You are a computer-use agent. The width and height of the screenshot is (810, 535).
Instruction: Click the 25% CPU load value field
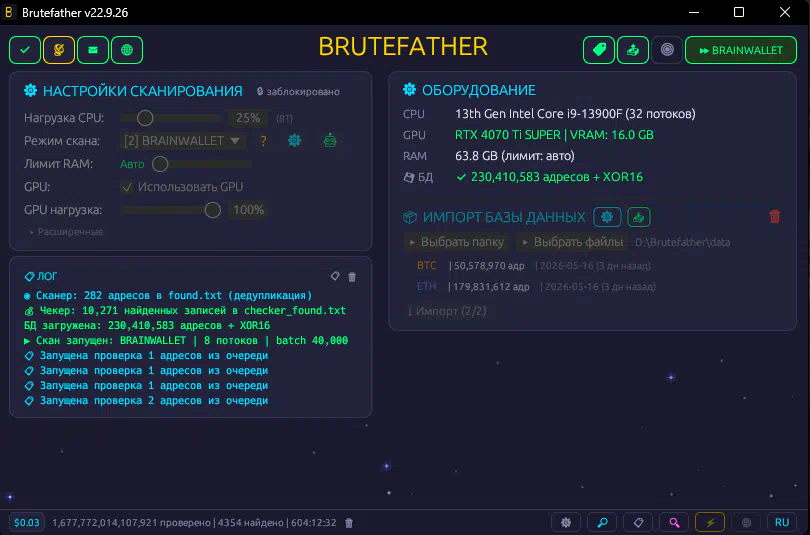248,118
